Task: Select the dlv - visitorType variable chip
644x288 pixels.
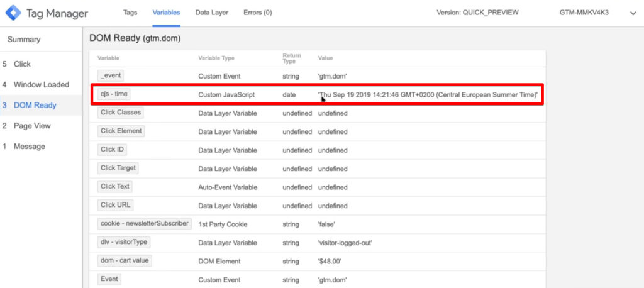Action: coord(124,242)
